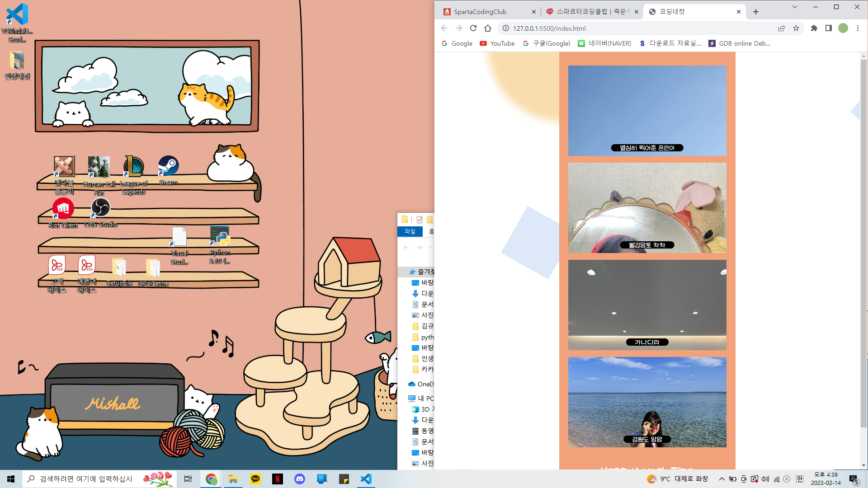Click the blue sky photo thumbnail
The image size is (868, 488).
pos(647,111)
